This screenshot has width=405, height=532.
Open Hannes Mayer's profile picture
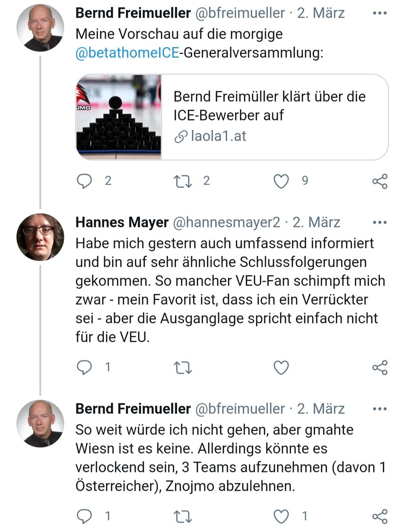(x=40, y=237)
